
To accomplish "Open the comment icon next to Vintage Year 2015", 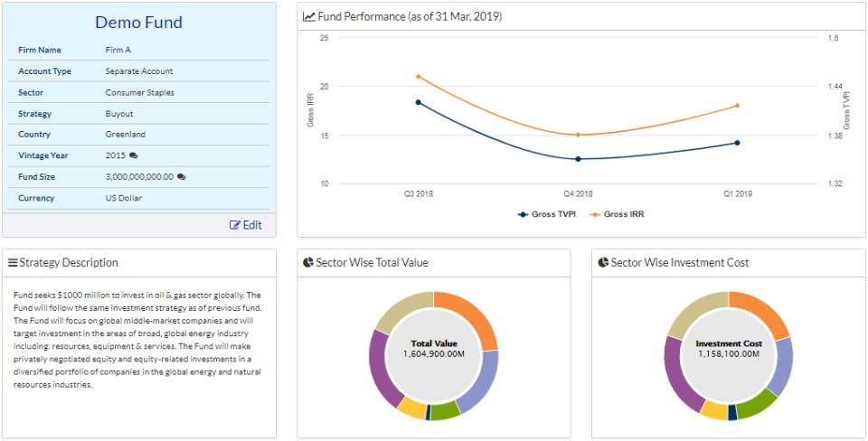I will (134, 155).
